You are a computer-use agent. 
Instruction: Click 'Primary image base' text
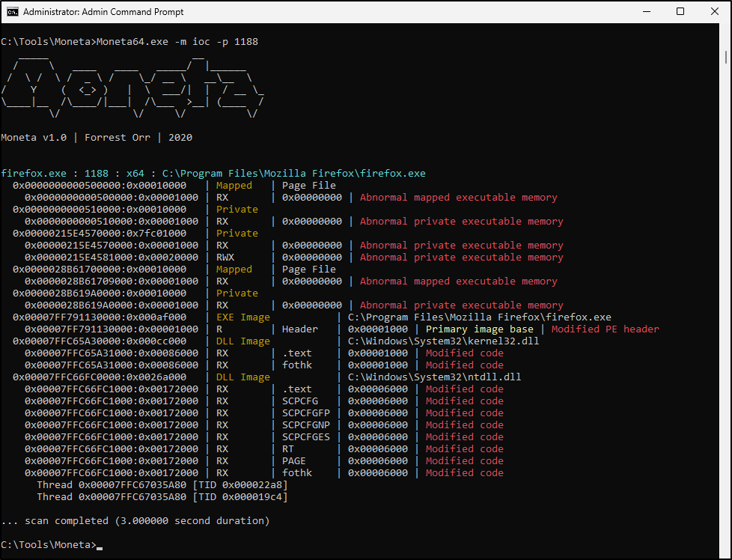[480, 329]
